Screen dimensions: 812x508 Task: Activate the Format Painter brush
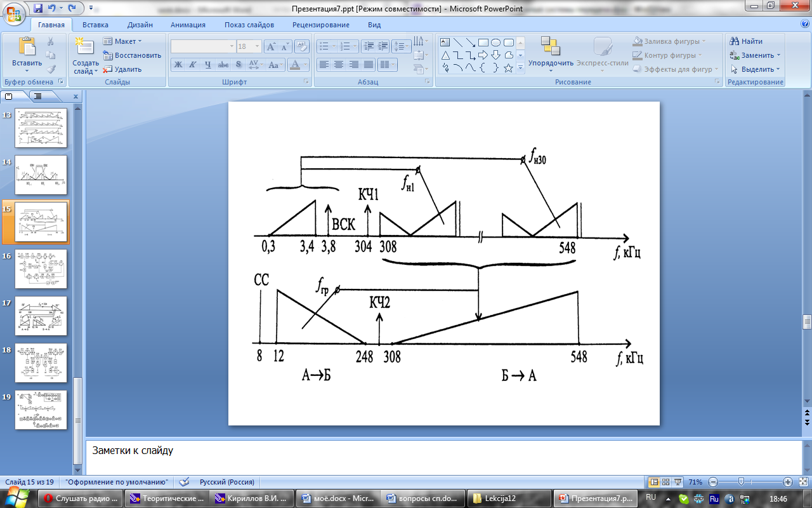coord(51,69)
